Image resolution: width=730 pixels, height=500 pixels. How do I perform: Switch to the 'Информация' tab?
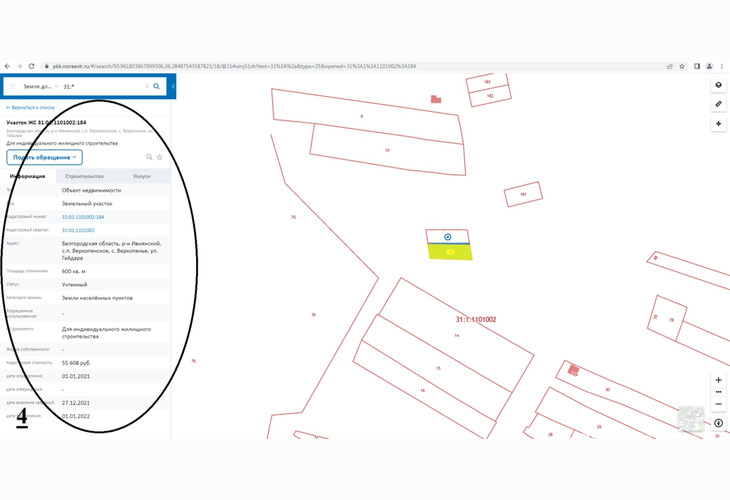click(x=28, y=176)
